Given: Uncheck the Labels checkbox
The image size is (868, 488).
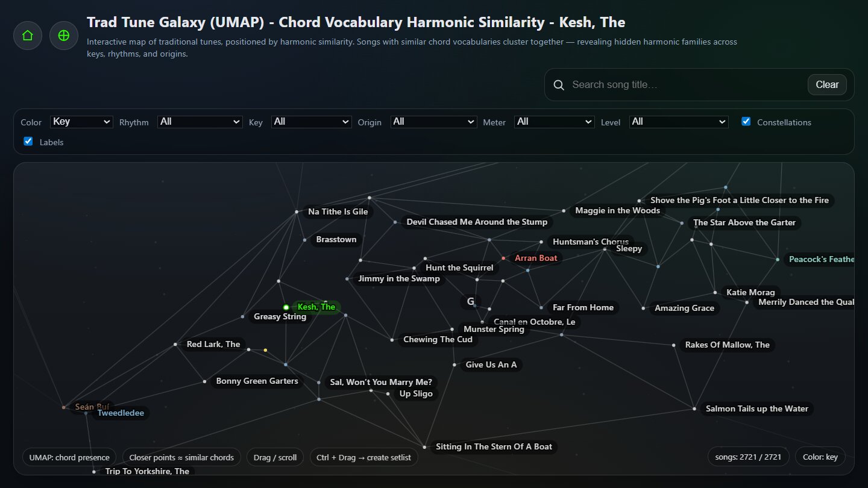Looking at the screenshot, I should (28, 142).
